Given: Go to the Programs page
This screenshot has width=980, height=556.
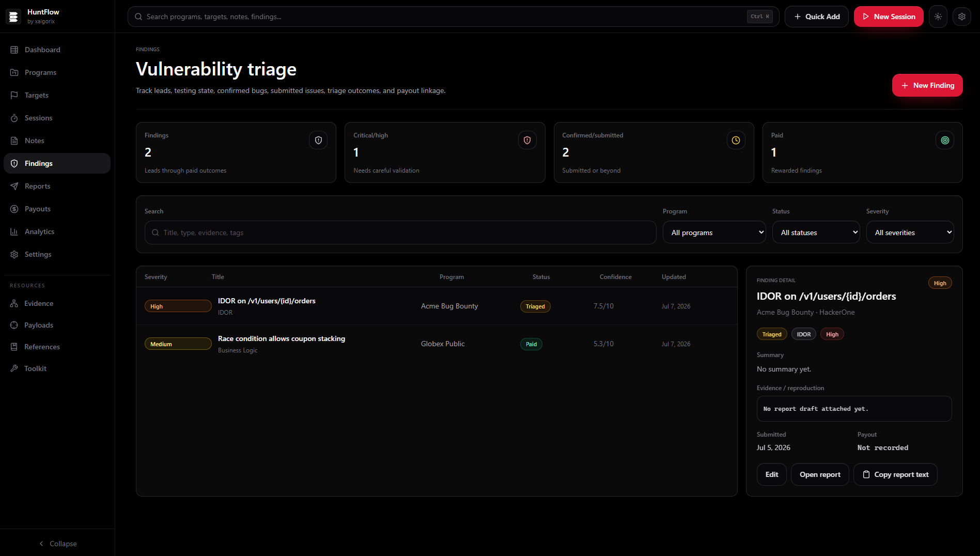Looking at the screenshot, I should pyautogui.click(x=57, y=72).
